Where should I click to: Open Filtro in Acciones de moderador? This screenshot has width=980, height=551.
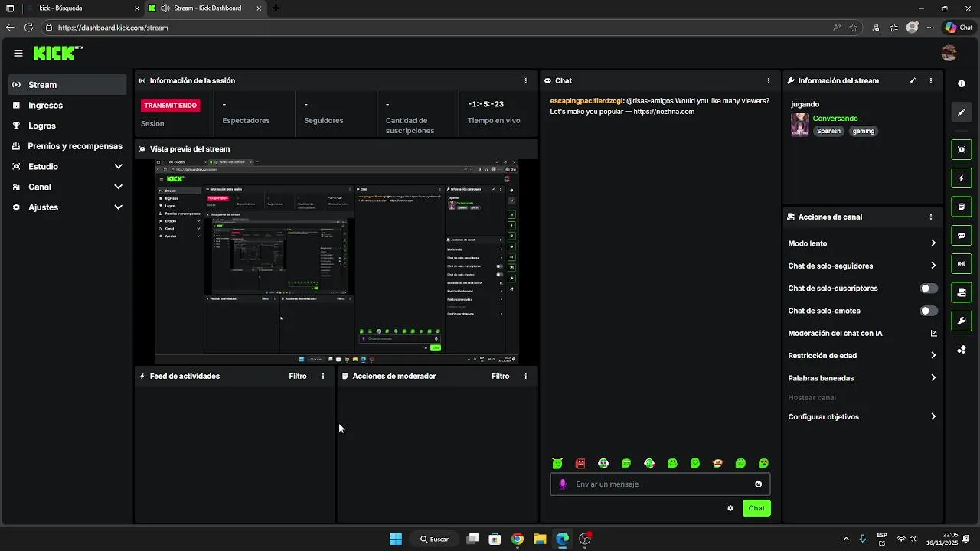pos(501,376)
